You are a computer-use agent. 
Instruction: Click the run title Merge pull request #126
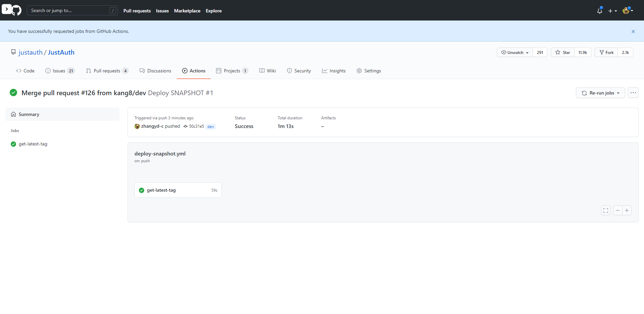[x=84, y=93]
